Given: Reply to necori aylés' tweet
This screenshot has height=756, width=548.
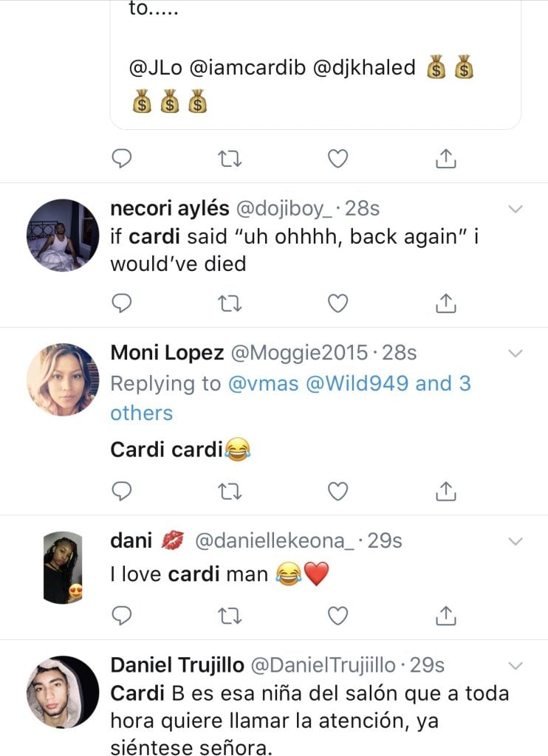Looking at the screenshot, I should (x=122, y=303).
